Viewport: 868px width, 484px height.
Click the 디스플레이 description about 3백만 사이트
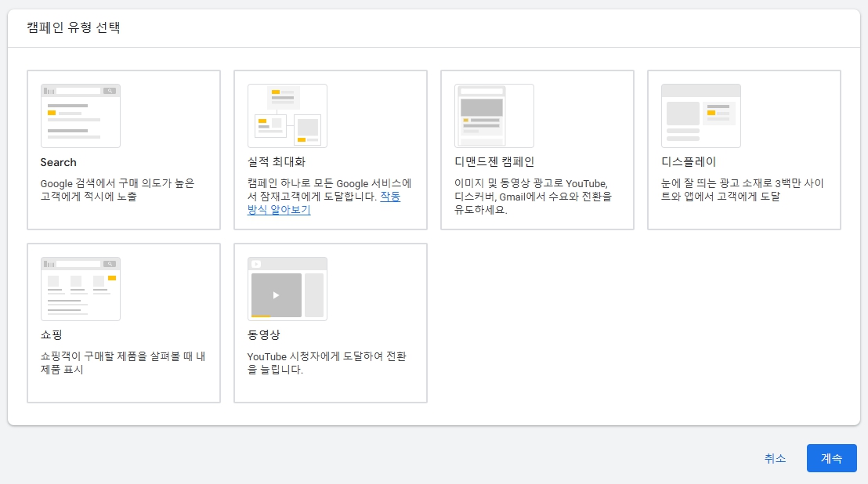pos(743,190)
